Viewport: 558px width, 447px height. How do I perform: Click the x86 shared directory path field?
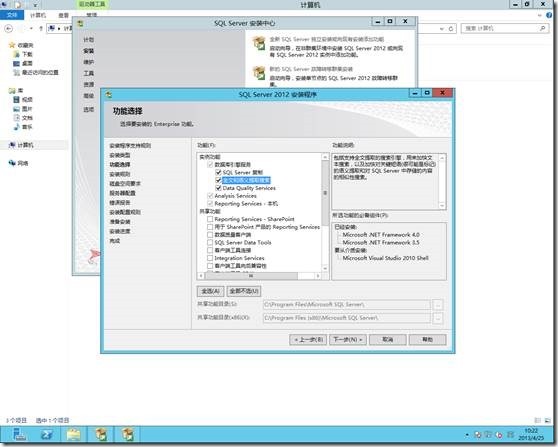coord(346,318)
